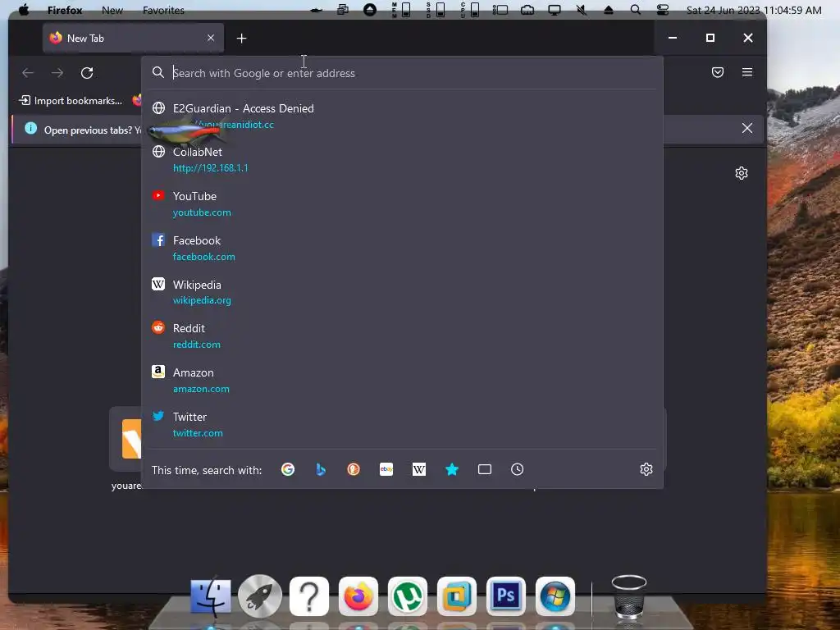The image size is (840, 630).
Task: Go forward with the right arrow button
Action: (x=57, y=73)
